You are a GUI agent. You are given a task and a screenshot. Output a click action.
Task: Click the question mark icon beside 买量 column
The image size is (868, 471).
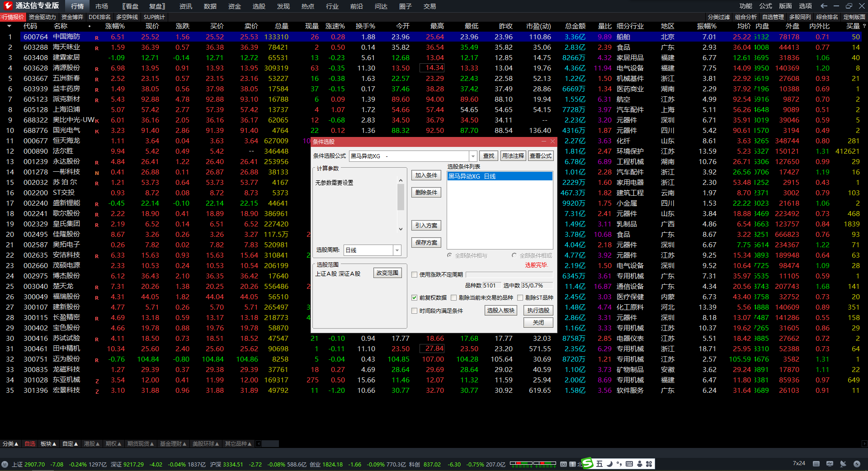coord(864,26)
